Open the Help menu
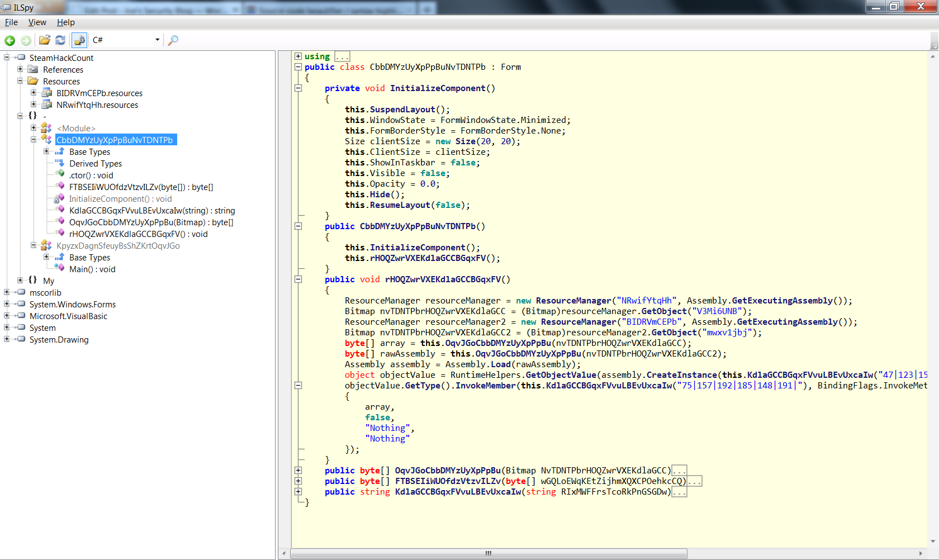The width and height of the screenshot is (939, 560). (x=65, y=22)
